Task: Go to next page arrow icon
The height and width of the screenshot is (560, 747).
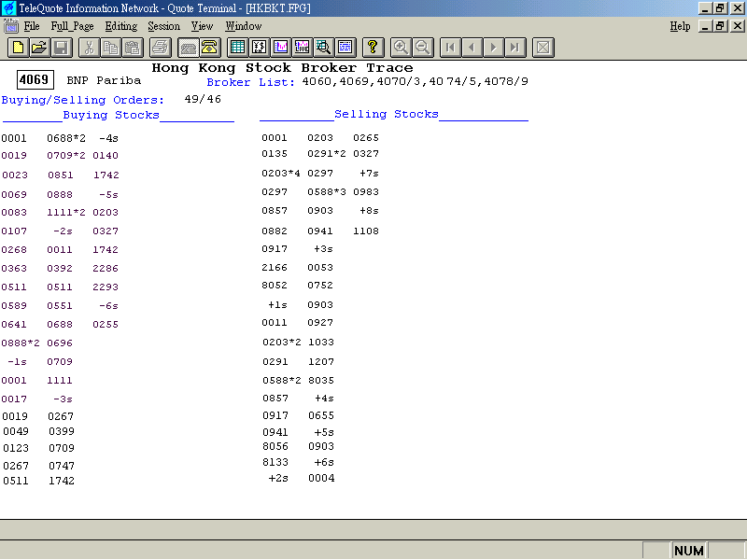Action: pyautogui.click(x=494, y=48)
